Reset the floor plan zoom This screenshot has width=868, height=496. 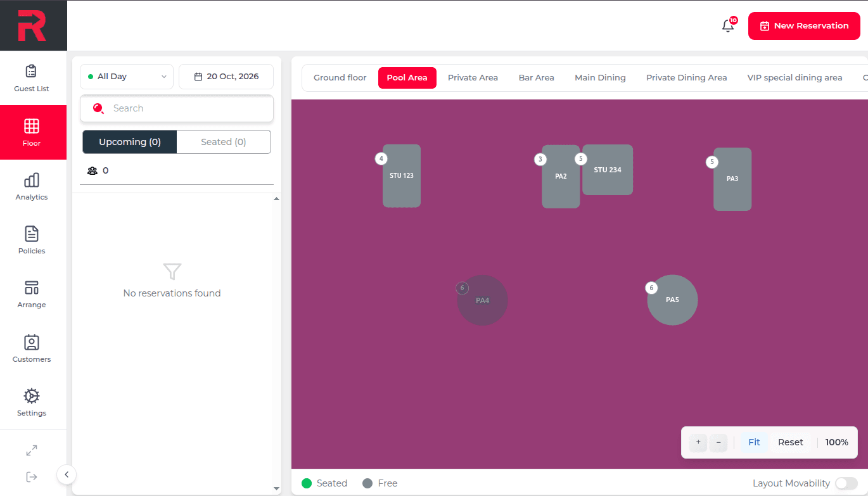pos(791,442)
